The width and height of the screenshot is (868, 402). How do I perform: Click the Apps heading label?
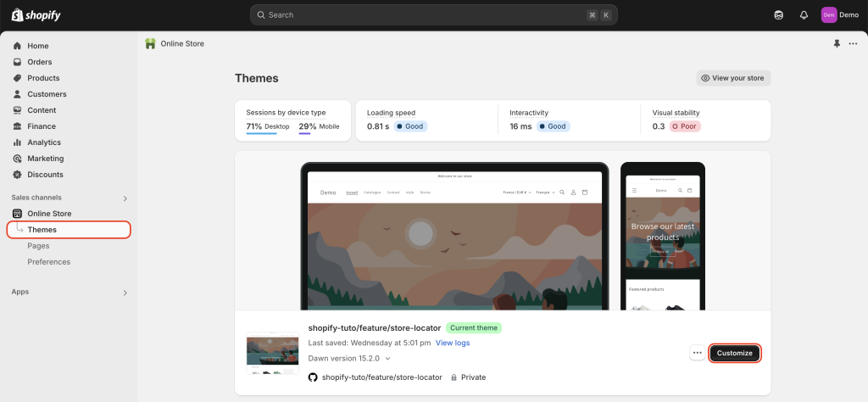tap(20, 292)
